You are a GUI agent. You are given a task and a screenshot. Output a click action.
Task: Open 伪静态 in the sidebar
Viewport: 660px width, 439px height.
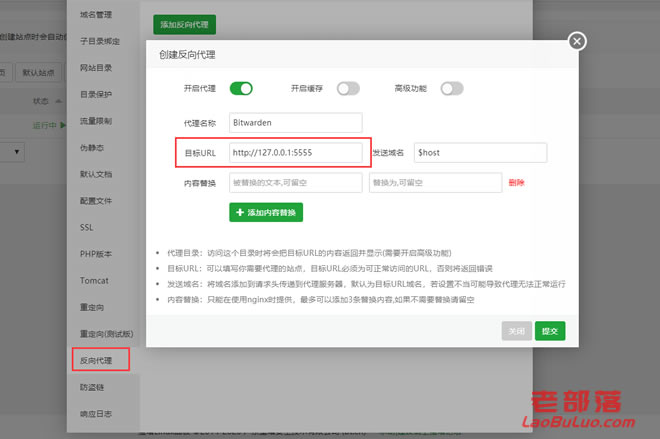(x=92, y=148)
